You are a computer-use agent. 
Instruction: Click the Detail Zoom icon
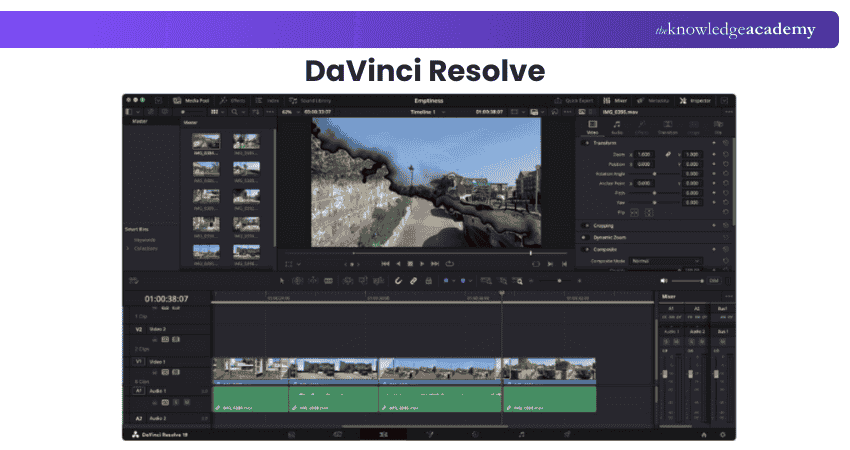coord(503,281)
